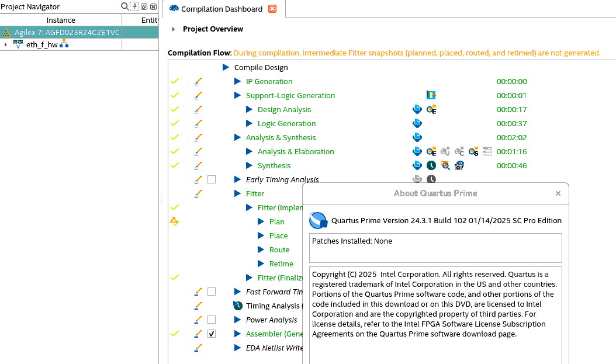
Task: Click the Support-Logic Generation blue panel icon
Action: (x=431, y=95)
